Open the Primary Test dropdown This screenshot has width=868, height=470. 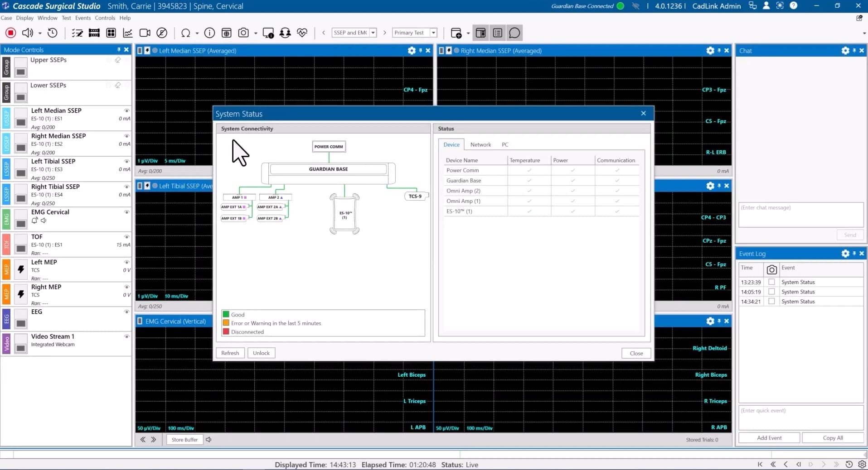click(x=433, y=33)
